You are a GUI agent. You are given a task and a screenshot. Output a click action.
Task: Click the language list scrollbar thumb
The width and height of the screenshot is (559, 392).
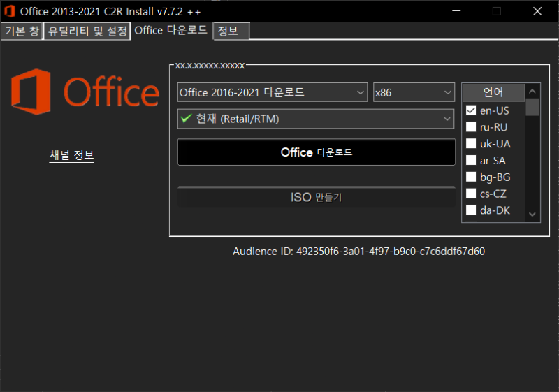532,108
